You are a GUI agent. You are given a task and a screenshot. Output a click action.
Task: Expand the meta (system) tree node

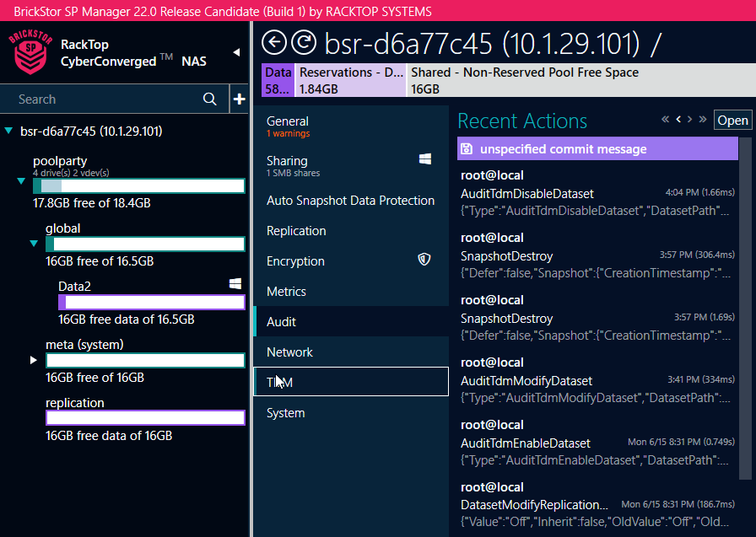pos(32,359)
